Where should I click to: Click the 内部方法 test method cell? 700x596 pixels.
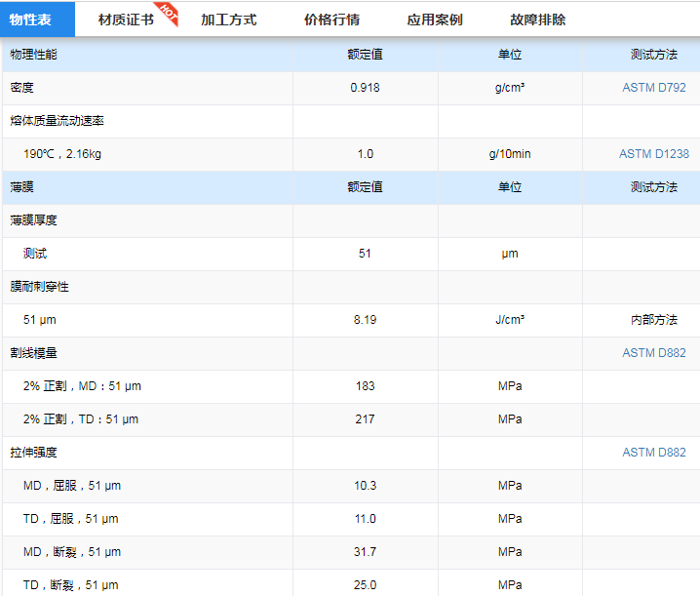tap(653, 320)
